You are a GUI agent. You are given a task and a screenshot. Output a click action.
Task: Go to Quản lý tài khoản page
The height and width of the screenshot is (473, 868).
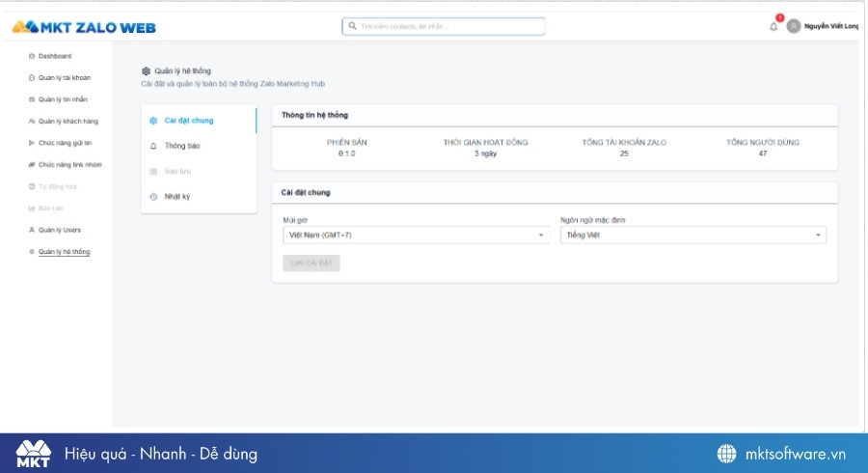(65, 77)
